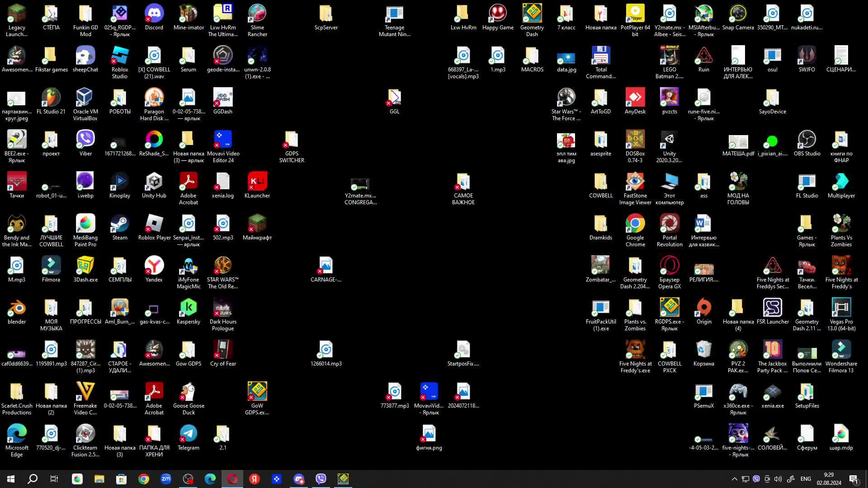The image size is (868, 488).
Task: Select the Kaspersky shortcut icon
Action: pyautogui.click(x=189, y=311)
